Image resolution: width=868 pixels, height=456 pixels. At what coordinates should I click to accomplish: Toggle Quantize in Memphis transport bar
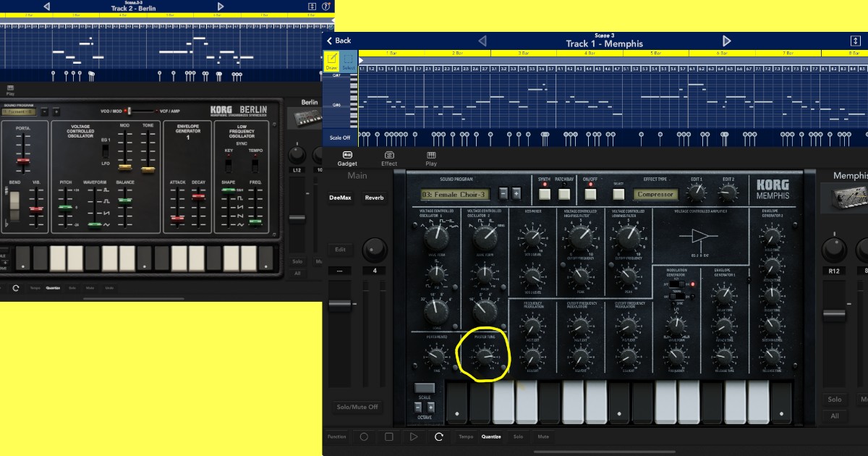(491, 436)
